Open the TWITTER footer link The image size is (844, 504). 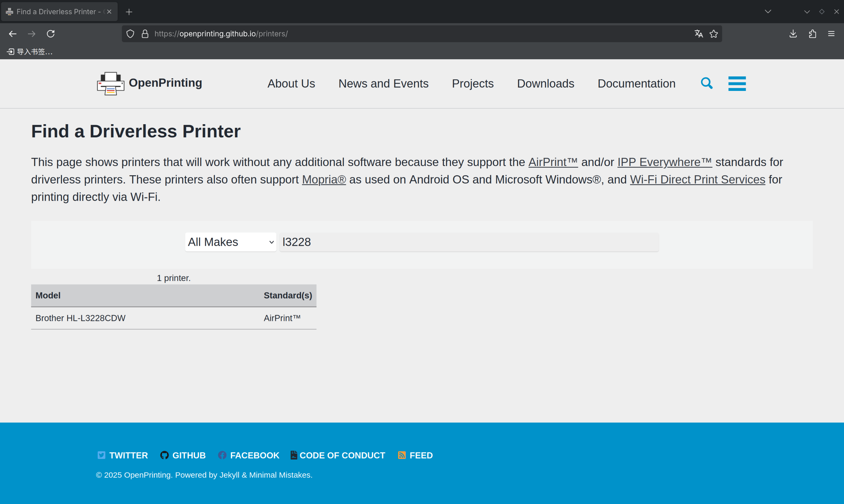[123, 456]
